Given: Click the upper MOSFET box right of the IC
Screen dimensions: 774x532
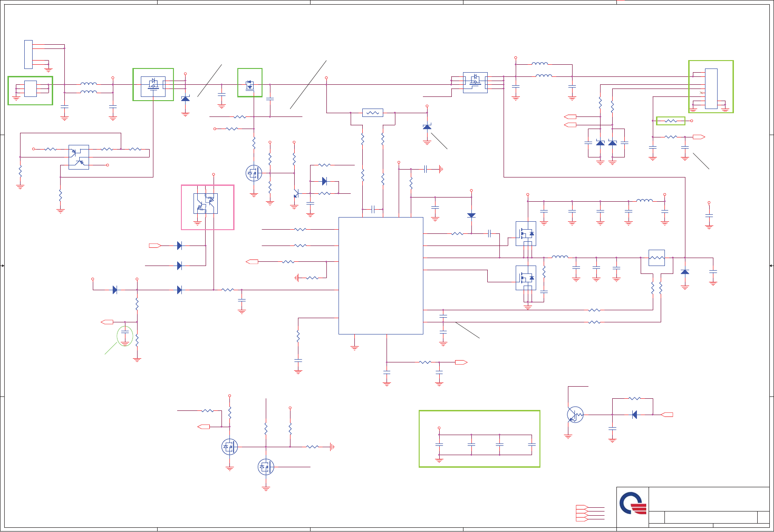Looking at the screenshot, I should pos(525,233).
